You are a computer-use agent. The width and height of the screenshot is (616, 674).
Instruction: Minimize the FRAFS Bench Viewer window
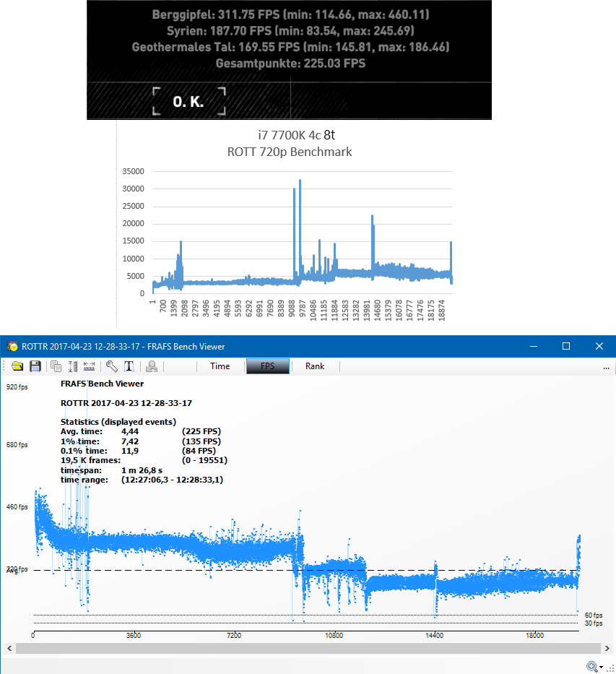pyautogui.click(x=534, y=347)
